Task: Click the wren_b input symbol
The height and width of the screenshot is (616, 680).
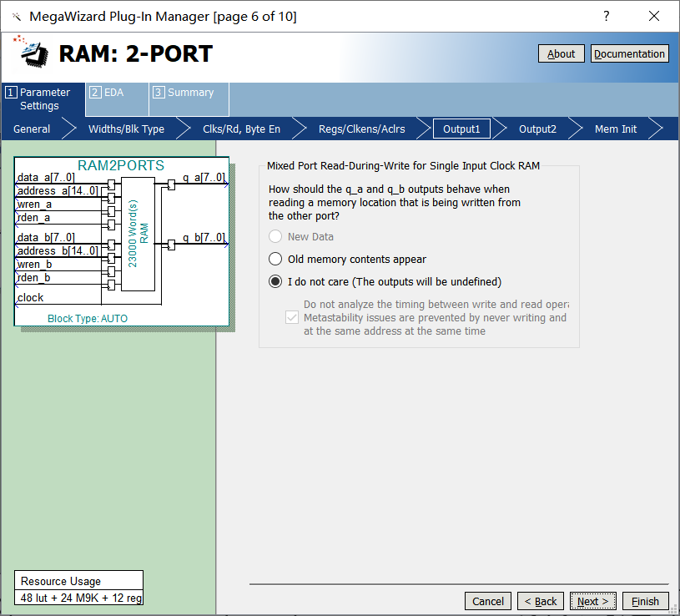Action: pyautogui.click(x=33, y=264)
